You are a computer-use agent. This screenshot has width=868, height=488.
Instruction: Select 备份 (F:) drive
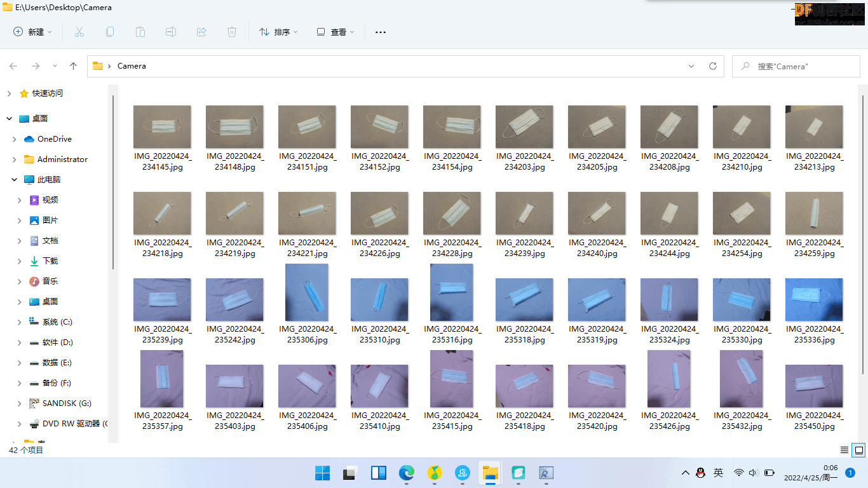(x=57, y=383)
